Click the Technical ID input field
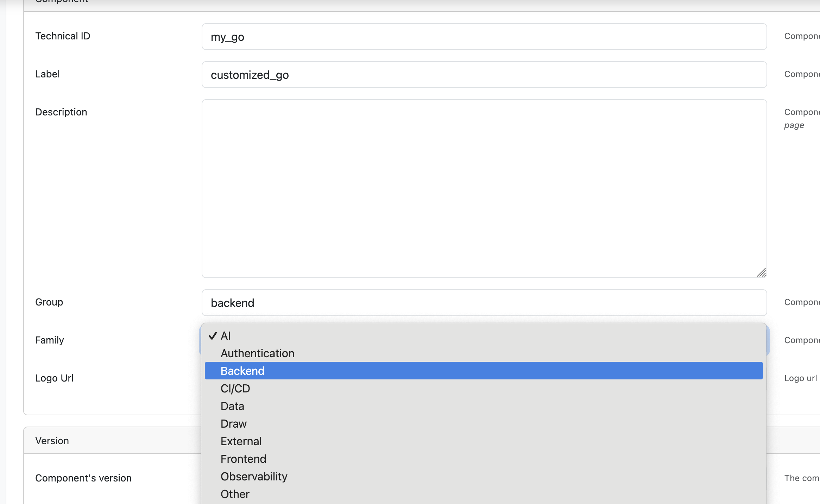Image resolution: width=820 pixels, height=504 pixels. [x=484, y=37]
